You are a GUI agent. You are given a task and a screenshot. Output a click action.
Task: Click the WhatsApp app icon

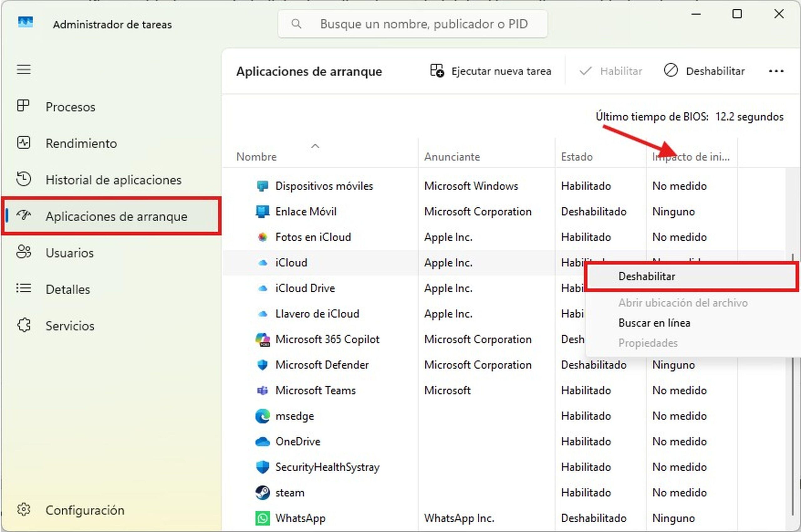coord(262,518)
